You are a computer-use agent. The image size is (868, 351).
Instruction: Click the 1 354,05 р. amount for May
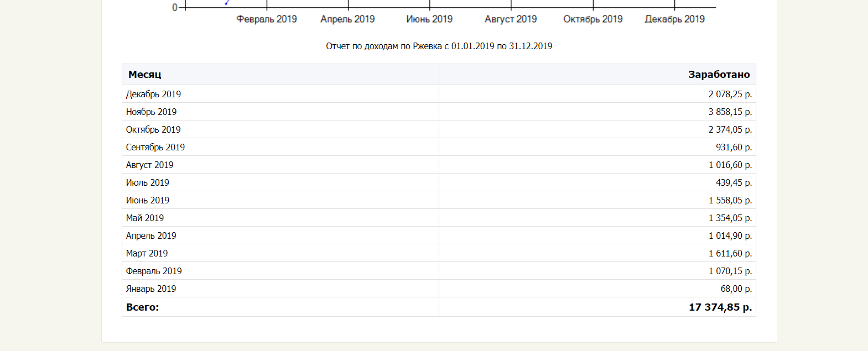(730, 218)
